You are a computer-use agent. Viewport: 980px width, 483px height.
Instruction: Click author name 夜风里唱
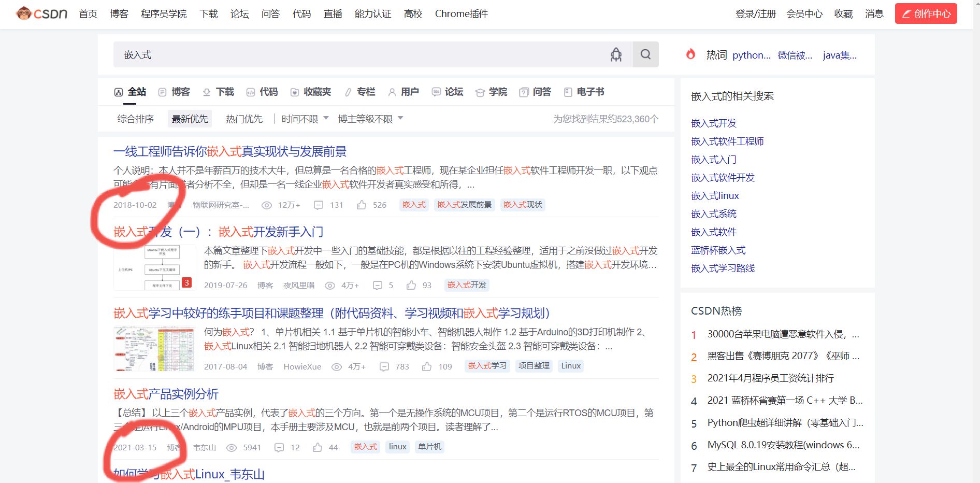[x=299, y=286]
